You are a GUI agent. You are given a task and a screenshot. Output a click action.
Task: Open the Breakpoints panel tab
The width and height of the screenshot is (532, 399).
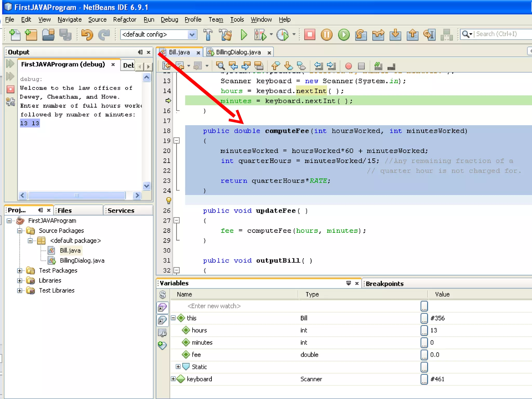(x=384, y=284)
